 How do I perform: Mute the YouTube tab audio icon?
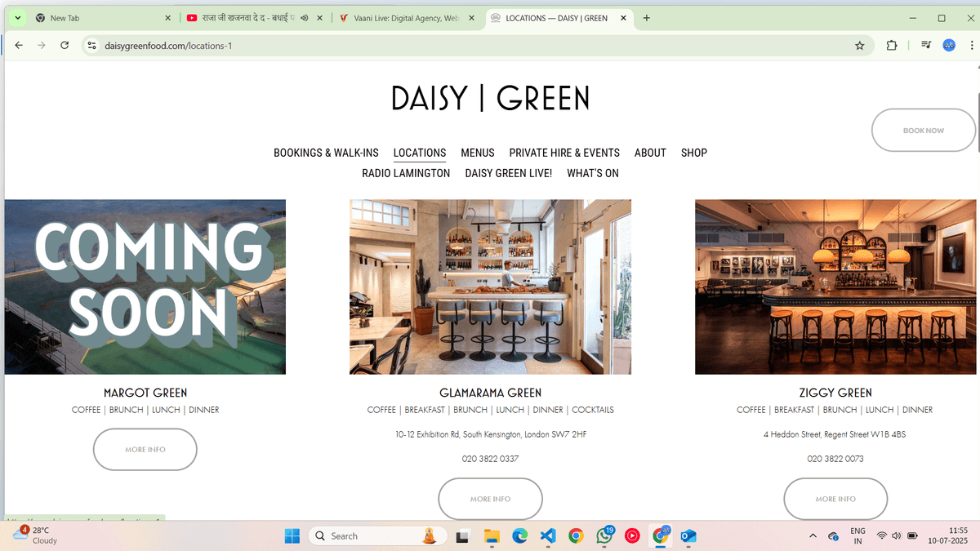pyautogui.click(x=305, y=18)
